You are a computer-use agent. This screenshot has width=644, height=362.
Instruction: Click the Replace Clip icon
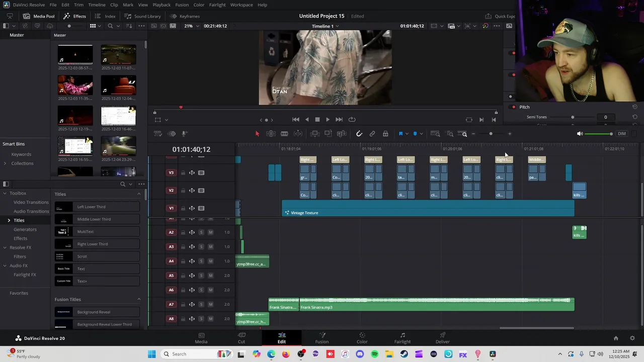pos(342,134)
